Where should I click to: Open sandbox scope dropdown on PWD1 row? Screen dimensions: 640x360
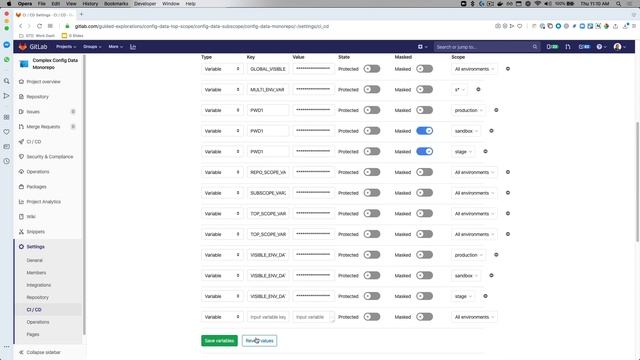[466, 131]
